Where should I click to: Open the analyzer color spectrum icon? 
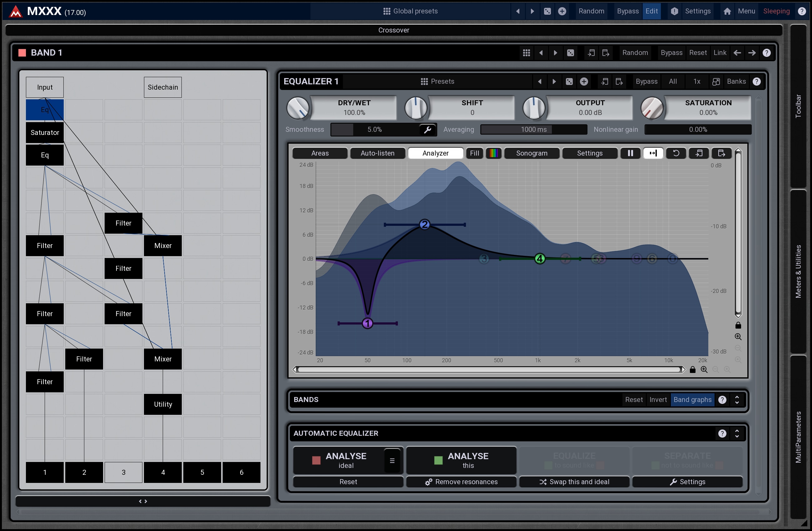point(493,153)
